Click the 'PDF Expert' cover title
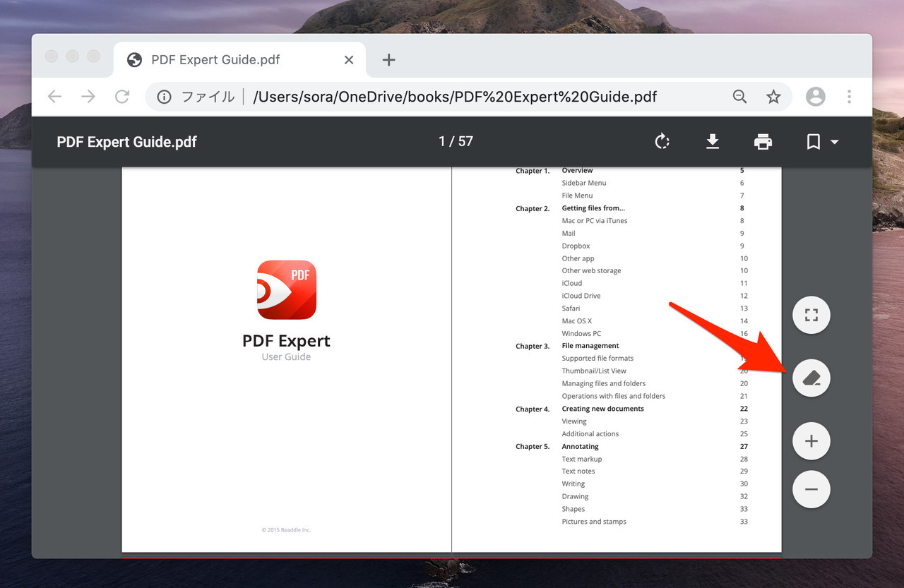904x588 pixels. (286, 341)
